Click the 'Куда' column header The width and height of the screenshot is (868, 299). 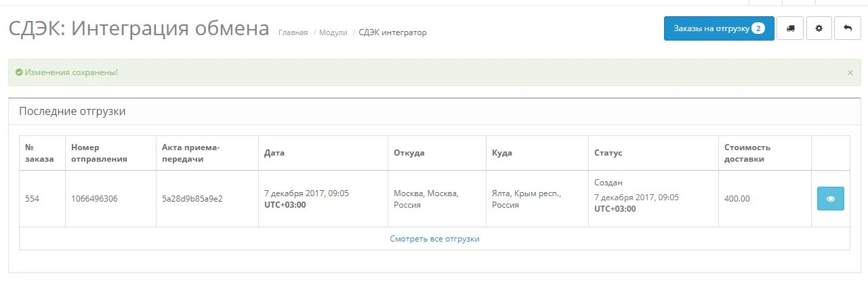tap(537, 153)
